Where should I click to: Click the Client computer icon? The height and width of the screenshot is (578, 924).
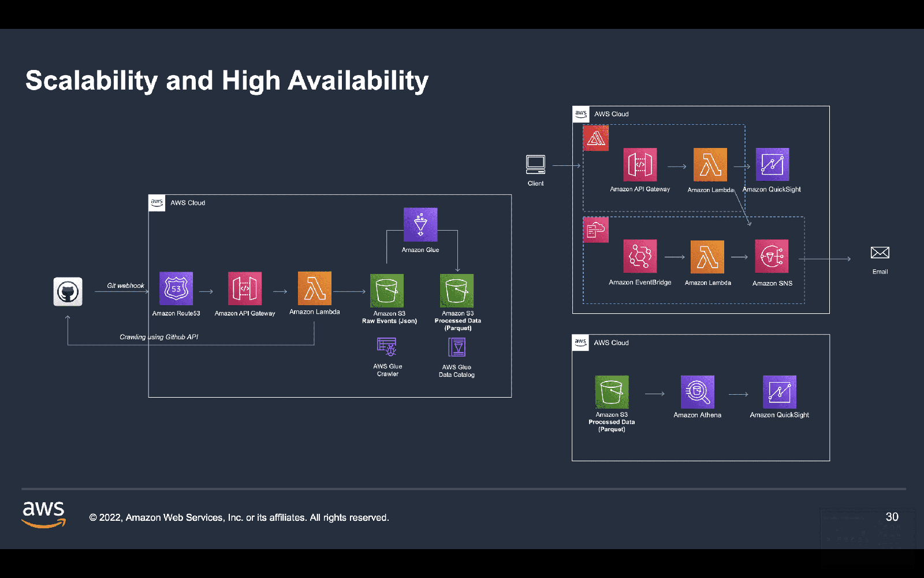pos(535,165)
